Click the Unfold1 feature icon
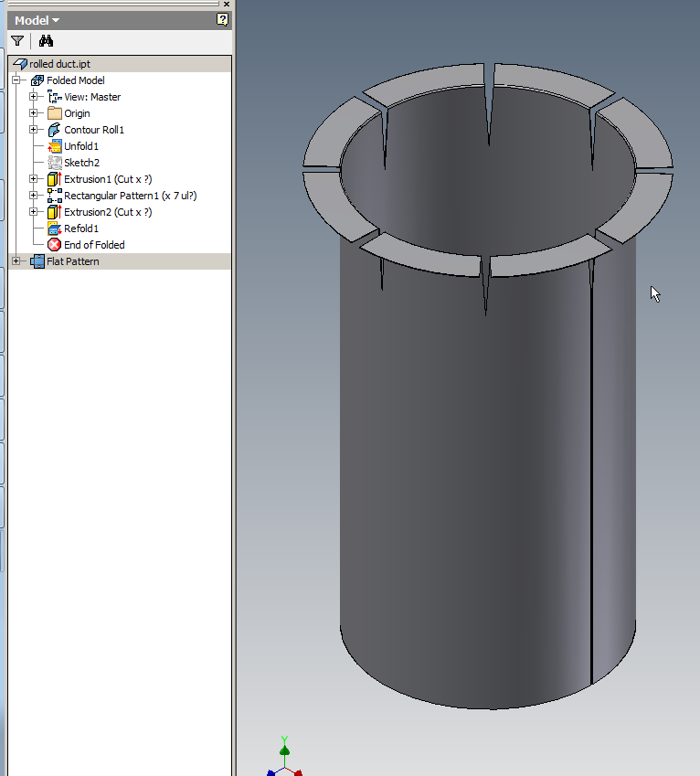The image size is (700, 776). coord(55,146)
